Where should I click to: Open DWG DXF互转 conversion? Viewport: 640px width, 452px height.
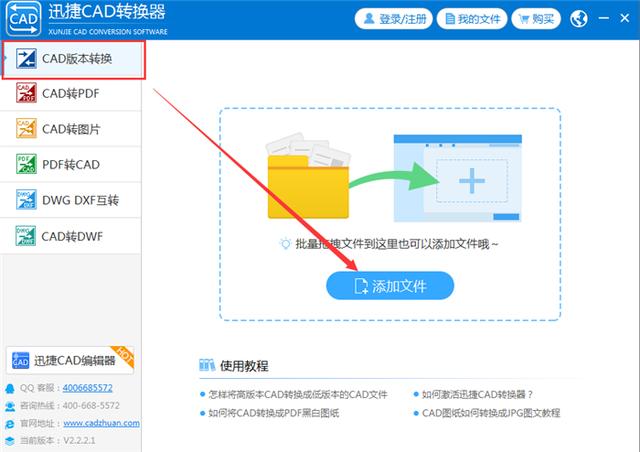coord(71,200)
